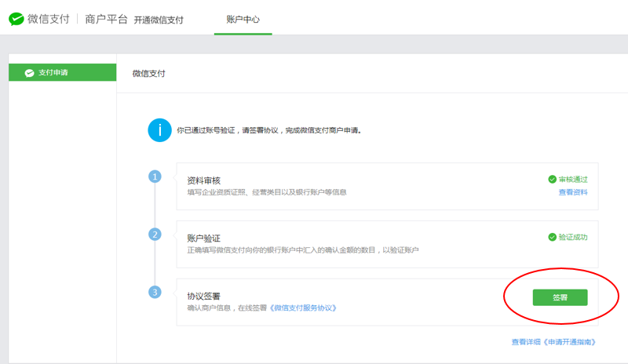Open the 查看资料 link

tap(573, 192)
